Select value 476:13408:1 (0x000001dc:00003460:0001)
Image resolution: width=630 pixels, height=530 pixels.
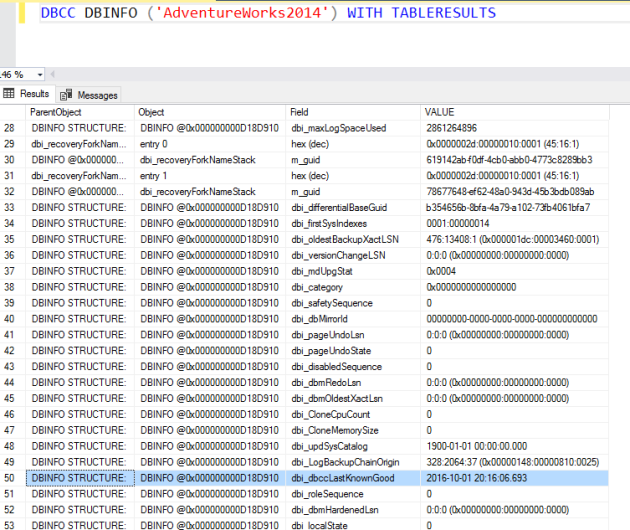(515, 239)
